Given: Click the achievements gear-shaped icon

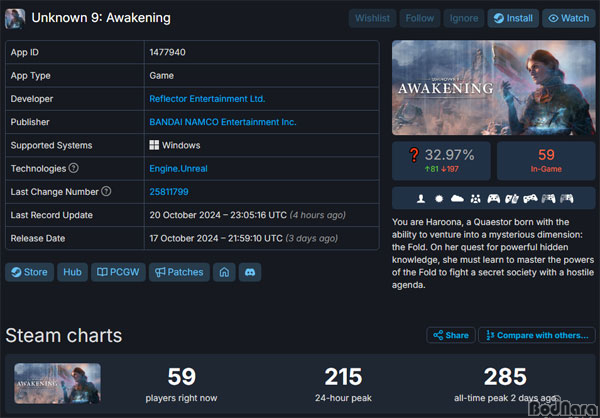Looking at the screenshot, I should click(x=439, y=199).
